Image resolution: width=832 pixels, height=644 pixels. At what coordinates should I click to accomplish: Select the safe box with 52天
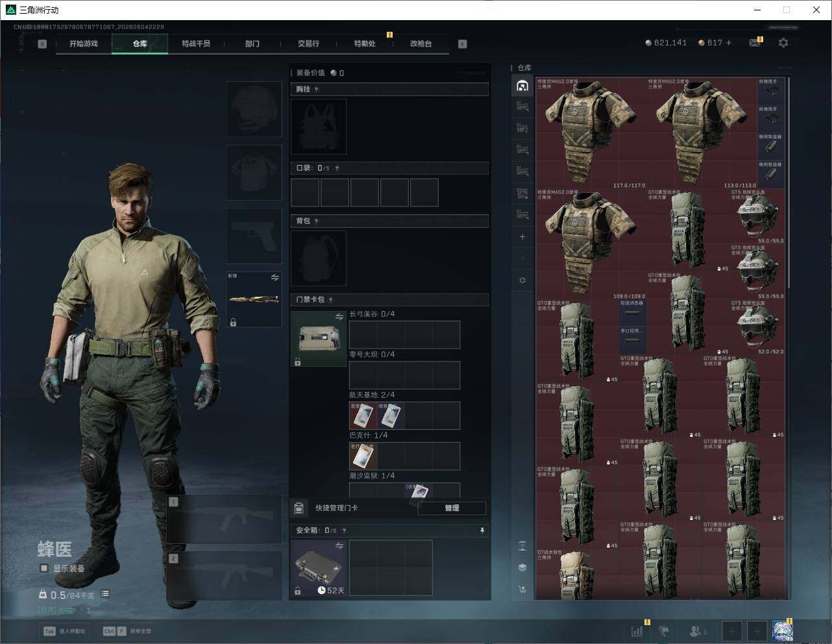pos(319,568)
